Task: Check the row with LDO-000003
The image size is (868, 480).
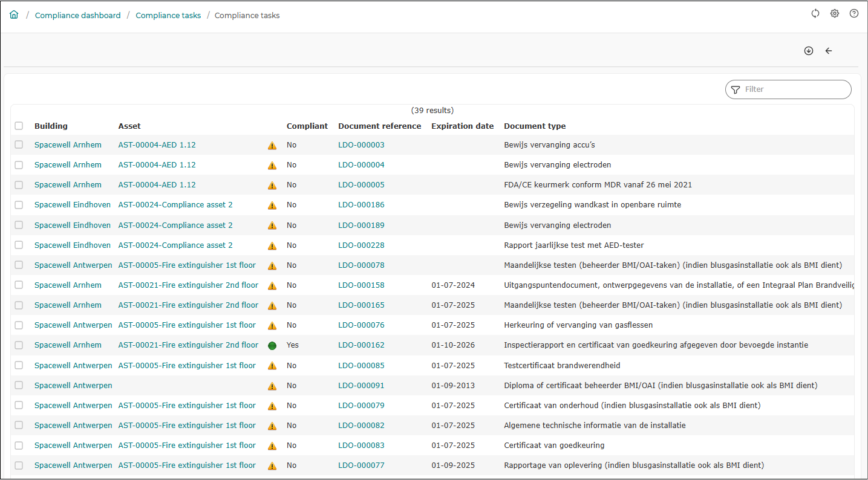Action: tap(19, 144)
